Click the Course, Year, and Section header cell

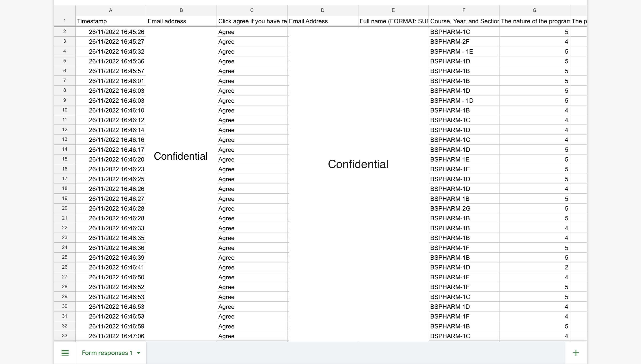(464, 21)
